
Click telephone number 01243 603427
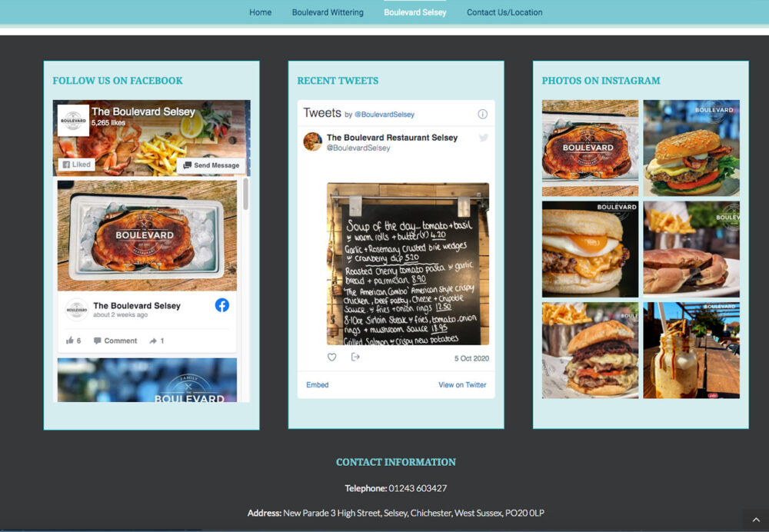418,488
